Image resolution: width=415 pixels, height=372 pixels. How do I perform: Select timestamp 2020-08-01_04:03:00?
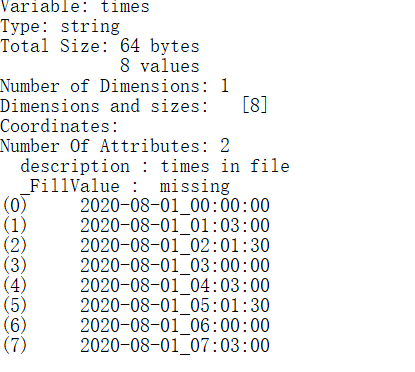point(175,286)
